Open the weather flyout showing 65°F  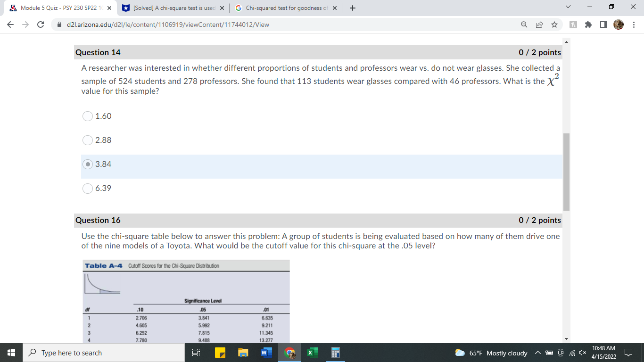[x=490, y=353]
